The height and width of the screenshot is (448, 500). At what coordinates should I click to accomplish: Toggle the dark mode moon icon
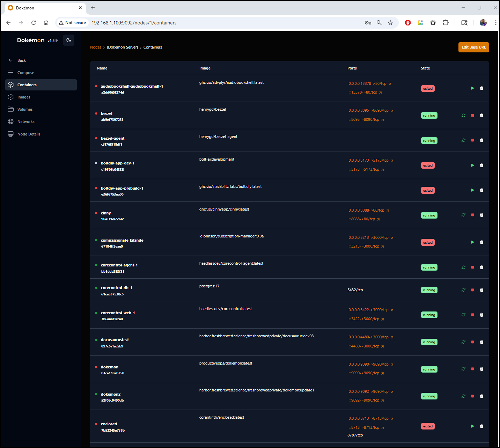pyautogui.click(x=69, y=40)
